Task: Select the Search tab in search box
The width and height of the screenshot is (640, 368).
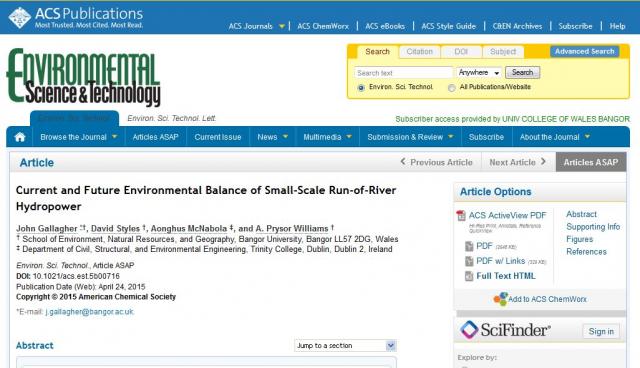Action: click(377, 52)
